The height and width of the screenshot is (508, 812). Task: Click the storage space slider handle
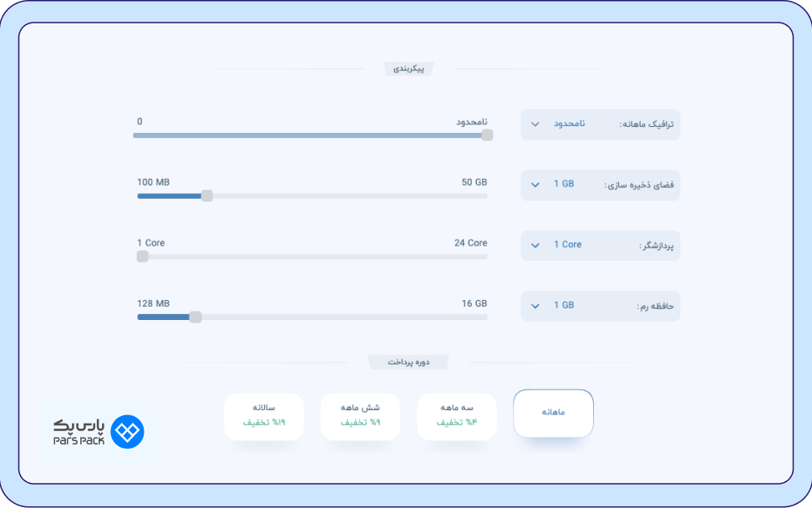coord(207,196)
